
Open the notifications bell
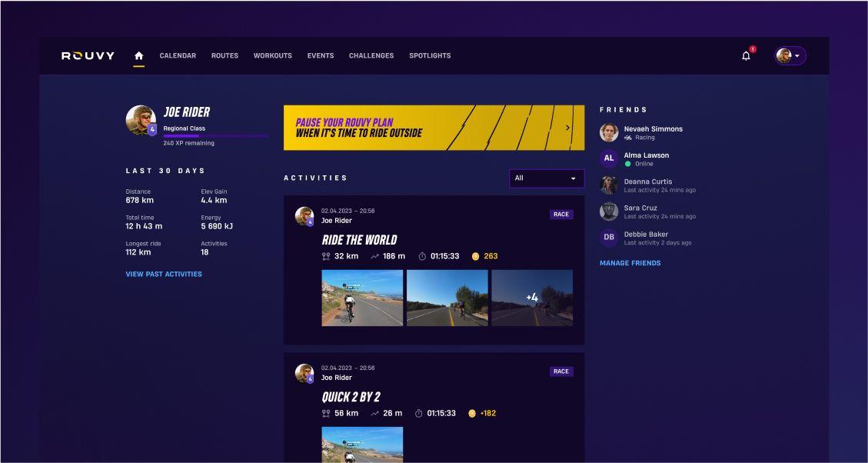coord(746,56)
